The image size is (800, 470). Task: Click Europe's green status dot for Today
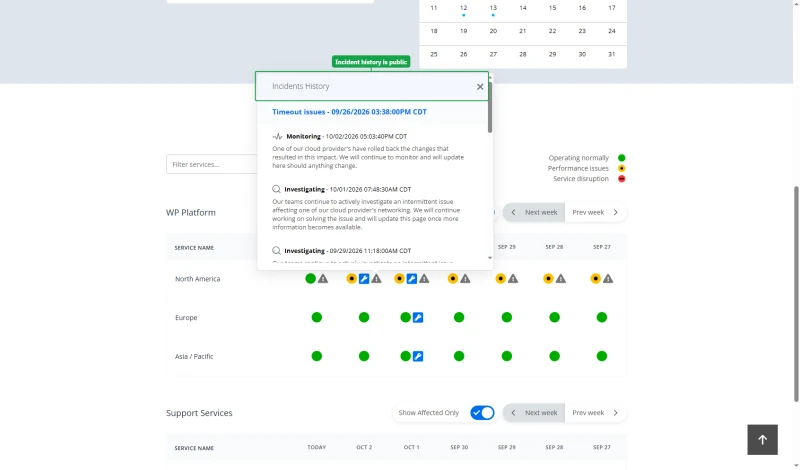[316, 317]
